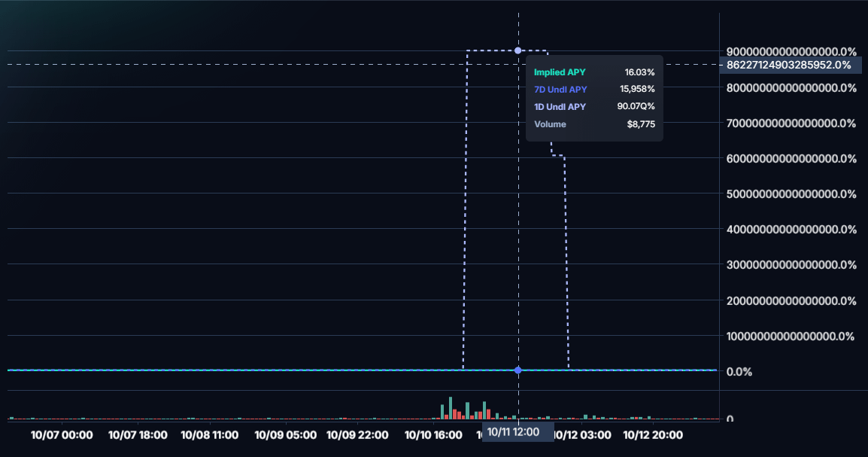Click the 60000000000000000.0% axis label
The height and width of the screenshot is (457, 868).
click(x=791, y=158)
